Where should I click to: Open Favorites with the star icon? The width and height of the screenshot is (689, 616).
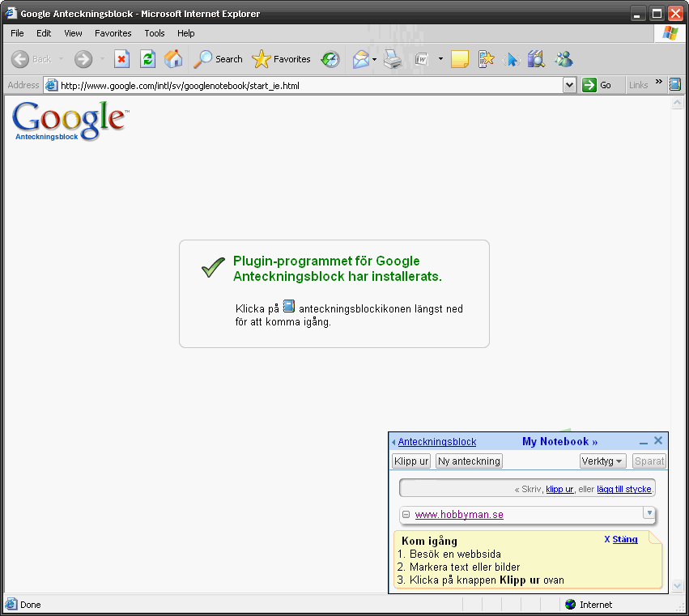281,59
